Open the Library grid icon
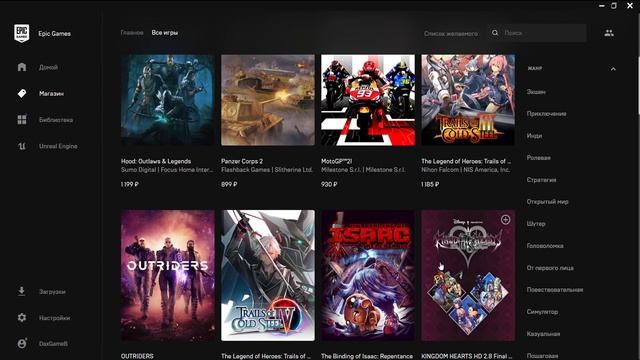 [22, 120]
